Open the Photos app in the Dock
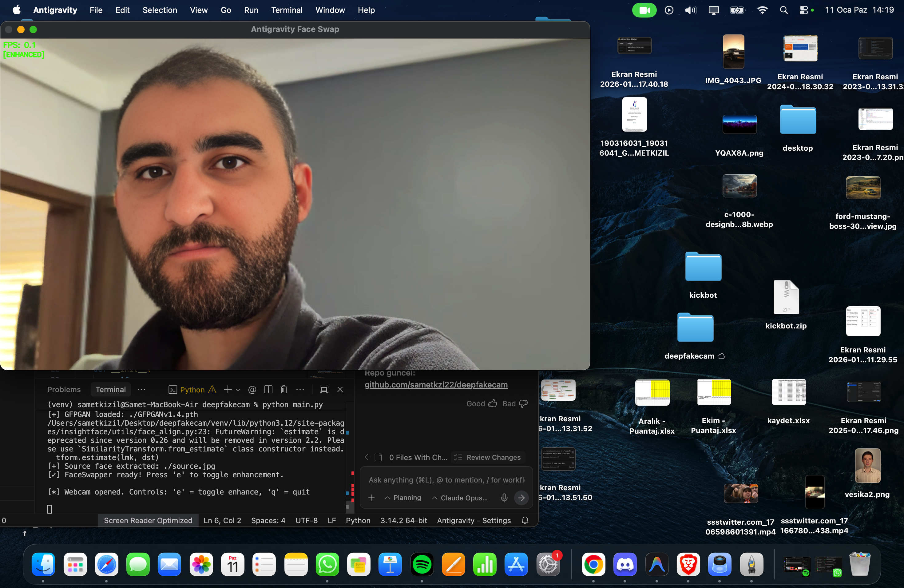The width and height of the screenshot is (904, 588). tap(201, 564)
